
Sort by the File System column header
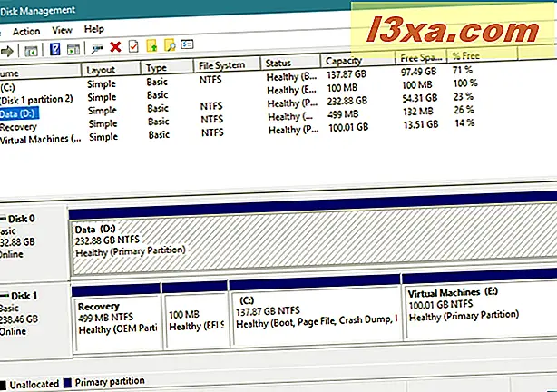click(x=227, y=65)
